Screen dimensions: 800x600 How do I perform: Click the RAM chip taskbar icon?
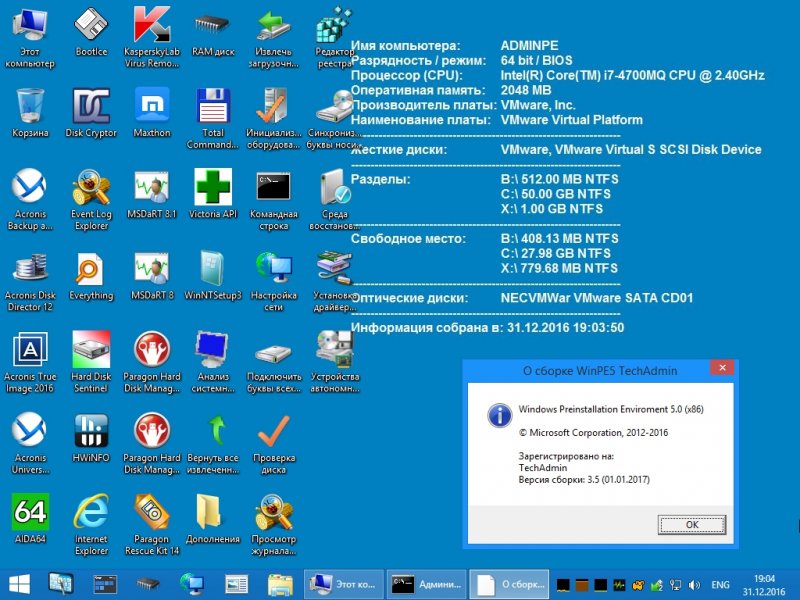point(147,584)
